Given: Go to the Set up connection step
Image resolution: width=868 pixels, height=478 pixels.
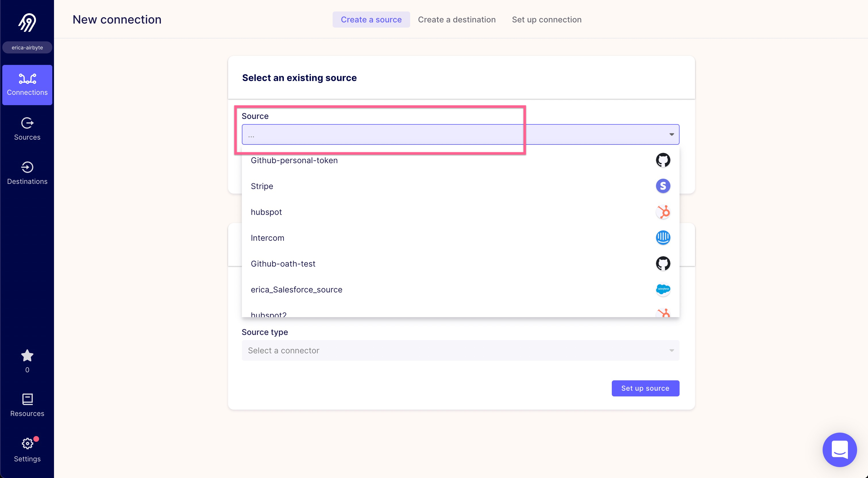Looking at the screenshot, I should [x=547, y=19].
